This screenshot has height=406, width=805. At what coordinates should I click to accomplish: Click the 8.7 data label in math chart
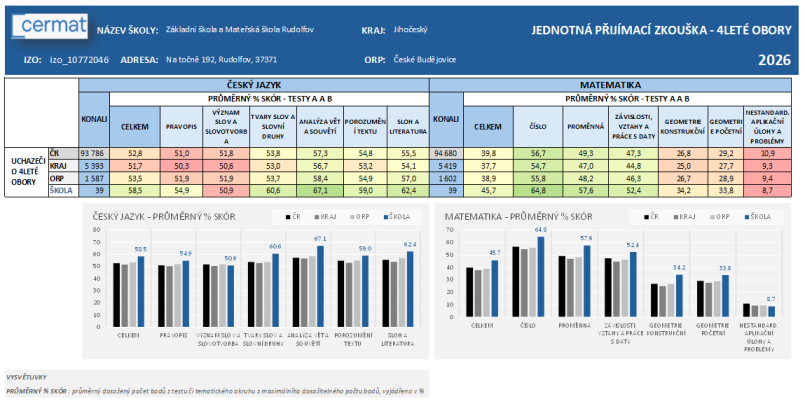[771, 299]
